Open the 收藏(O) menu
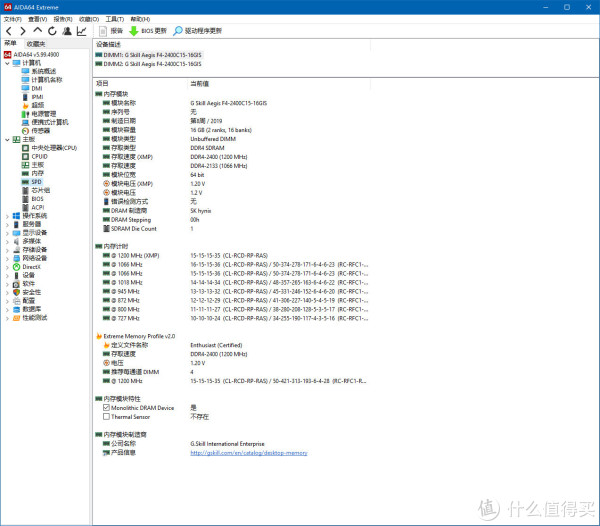Viewport: 600px width, 526px height. (89, 19)
